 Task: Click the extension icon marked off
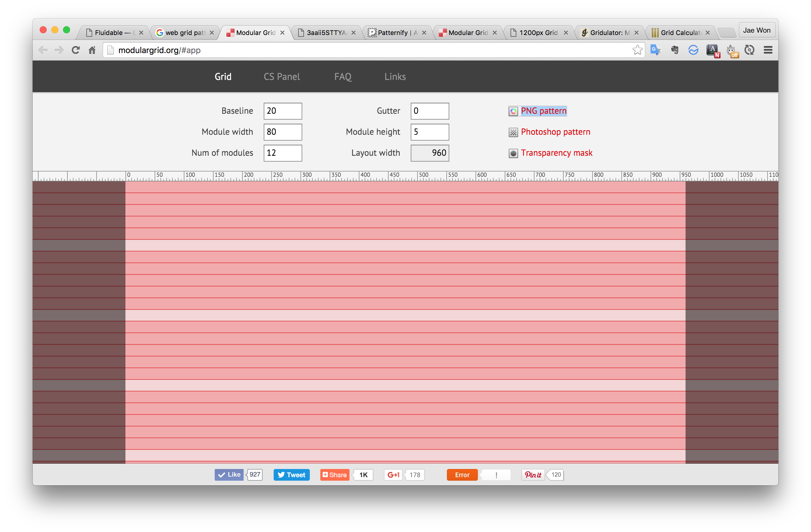732,51
